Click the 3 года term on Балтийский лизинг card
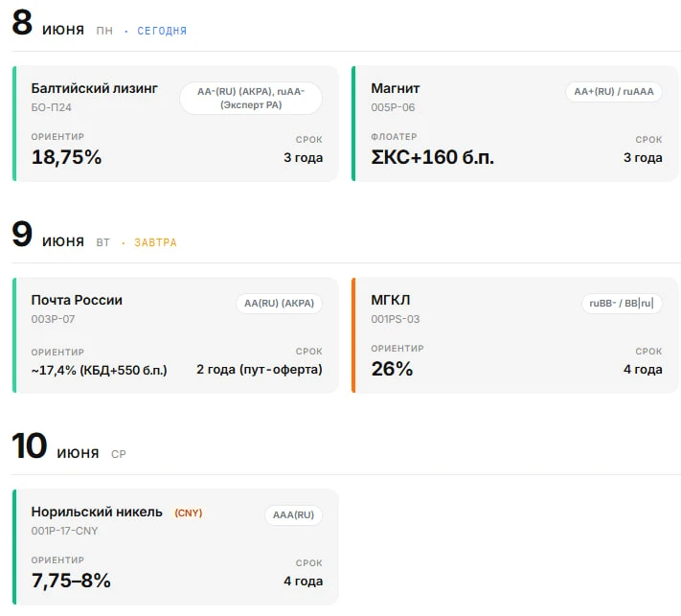 [304, 158]
